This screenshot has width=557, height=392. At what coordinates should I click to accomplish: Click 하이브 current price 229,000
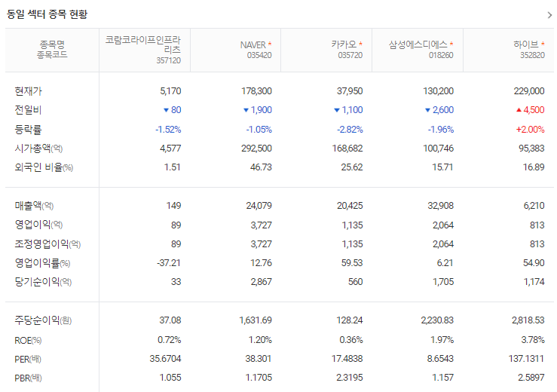pyautogui.click(x=529, y=91)
